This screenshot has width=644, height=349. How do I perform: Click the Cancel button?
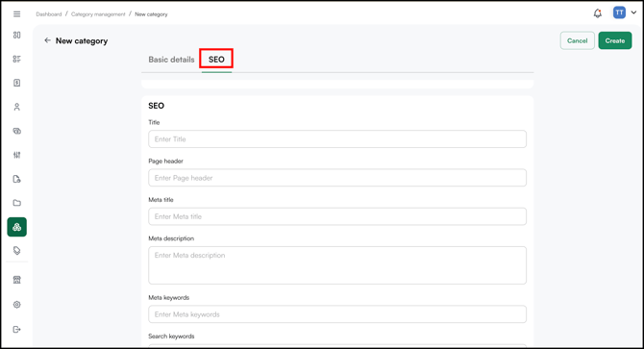[x=577, y=40]
